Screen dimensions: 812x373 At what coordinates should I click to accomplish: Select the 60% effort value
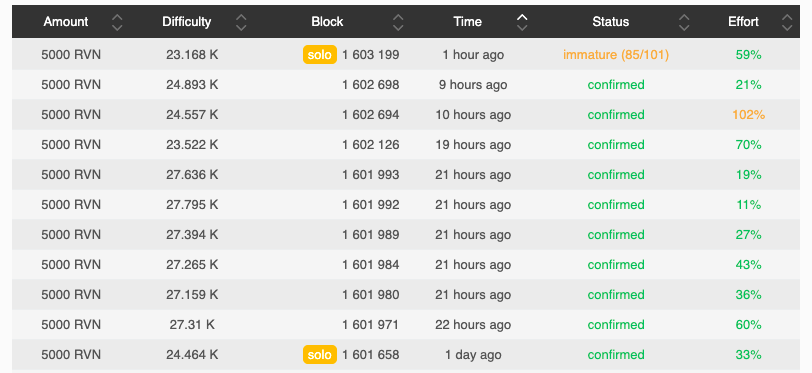(x=748, y=325)
